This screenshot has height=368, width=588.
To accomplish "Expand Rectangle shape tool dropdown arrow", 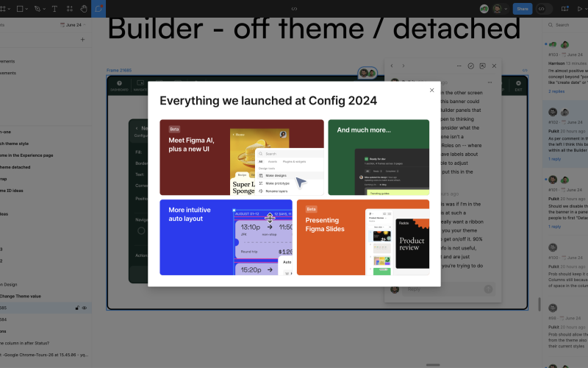I will coord(26,9).
